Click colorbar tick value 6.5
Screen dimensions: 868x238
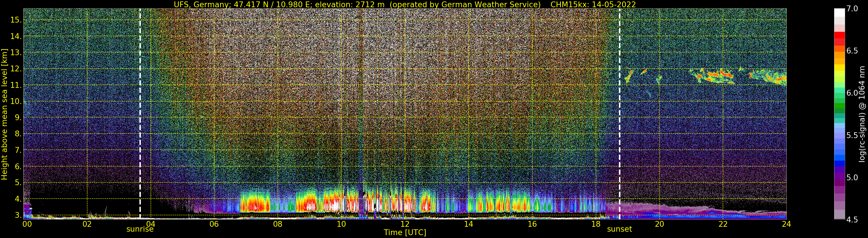pyautogui.click(x=852, y=51)
